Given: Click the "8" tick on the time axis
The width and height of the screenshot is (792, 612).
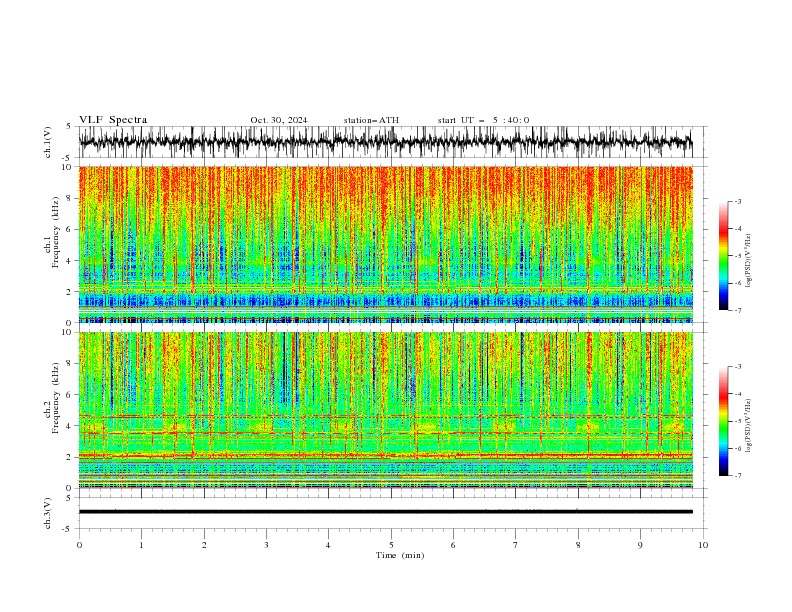Looking at the screenshot, I should click(x=578, y=545).
